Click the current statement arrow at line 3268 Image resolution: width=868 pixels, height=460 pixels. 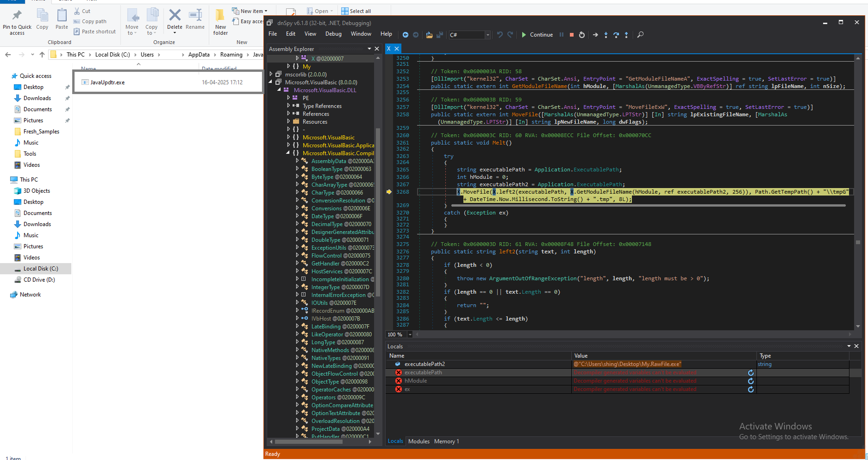pyautogui.click(x=389, y=192)
